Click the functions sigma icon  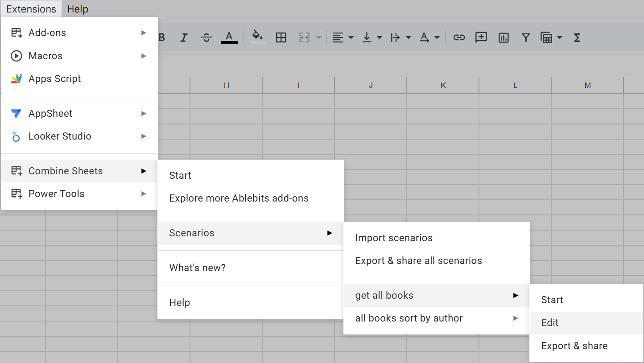(577, 38)
